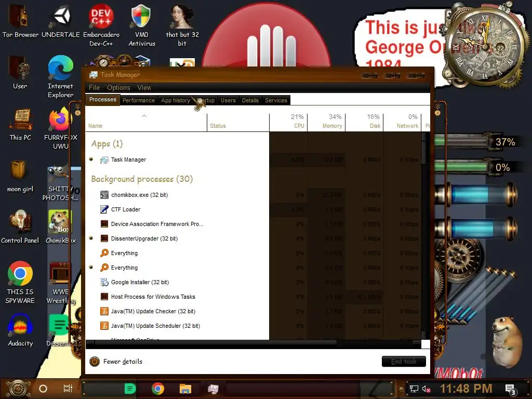Screen dimensions: 532x399
Task: Launch Audacity desktop icon
Action: [x=20, y=330]
